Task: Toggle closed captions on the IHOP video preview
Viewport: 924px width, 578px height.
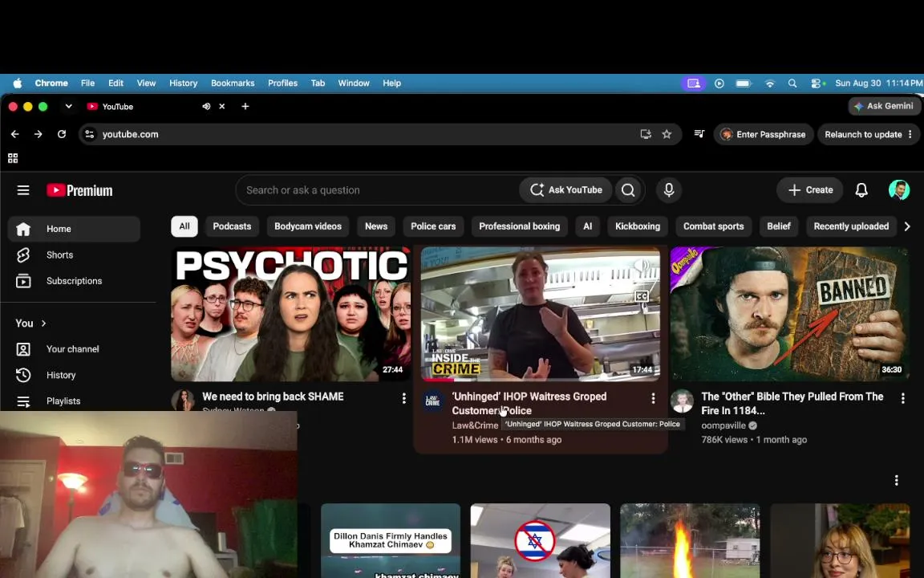Action: point(641,296)
